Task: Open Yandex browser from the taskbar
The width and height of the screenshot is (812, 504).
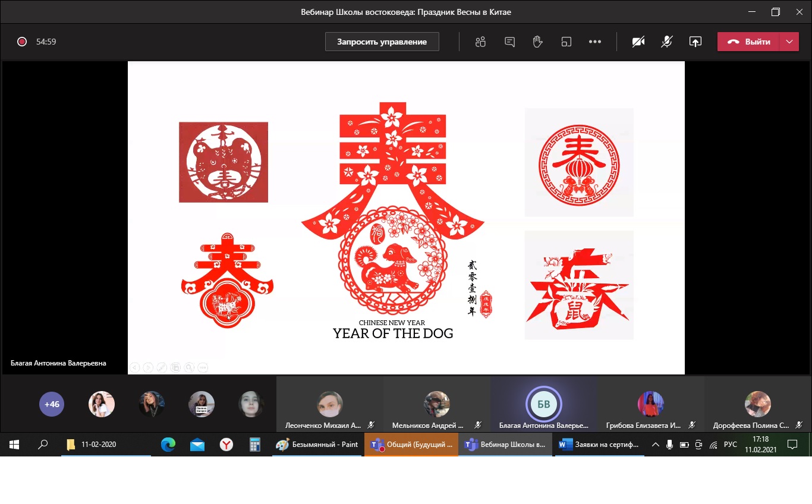Action: (x=226, y=445)
